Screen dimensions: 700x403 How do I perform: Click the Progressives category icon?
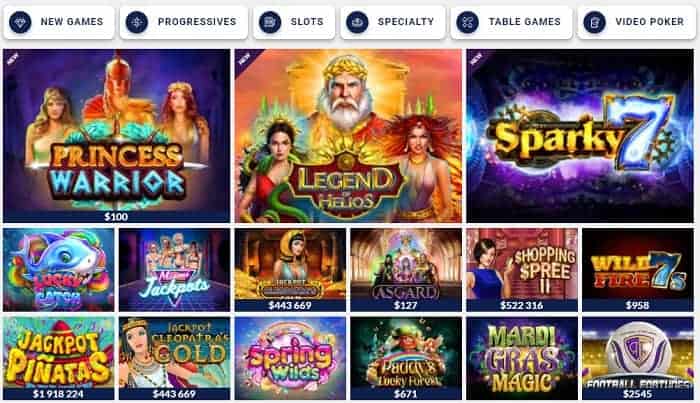coord(137,22)
